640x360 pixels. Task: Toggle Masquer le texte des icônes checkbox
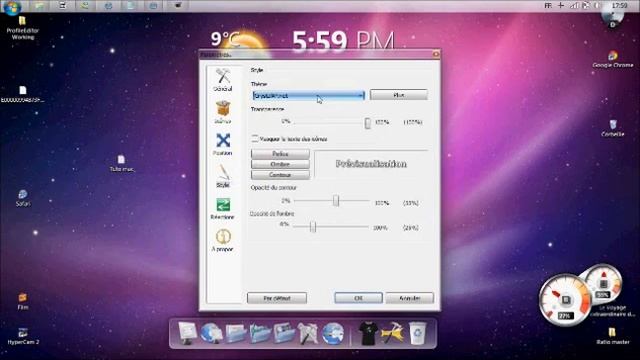coord(255,139)
